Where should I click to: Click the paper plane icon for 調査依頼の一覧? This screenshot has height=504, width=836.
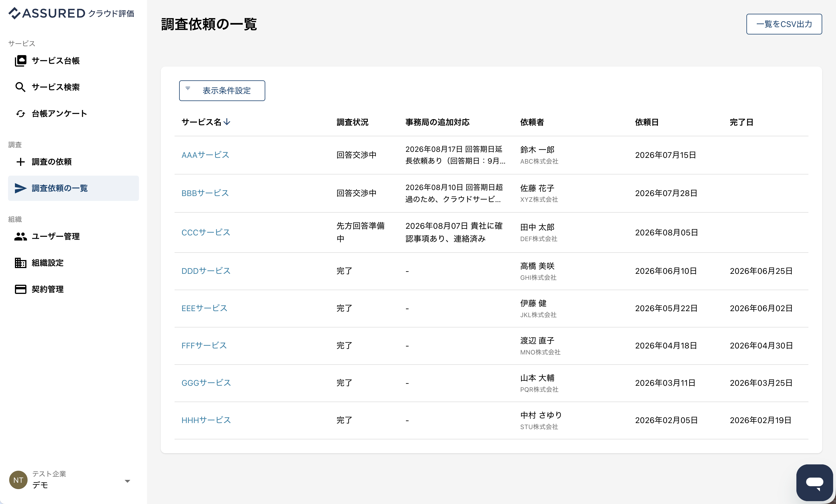[20, 188]
